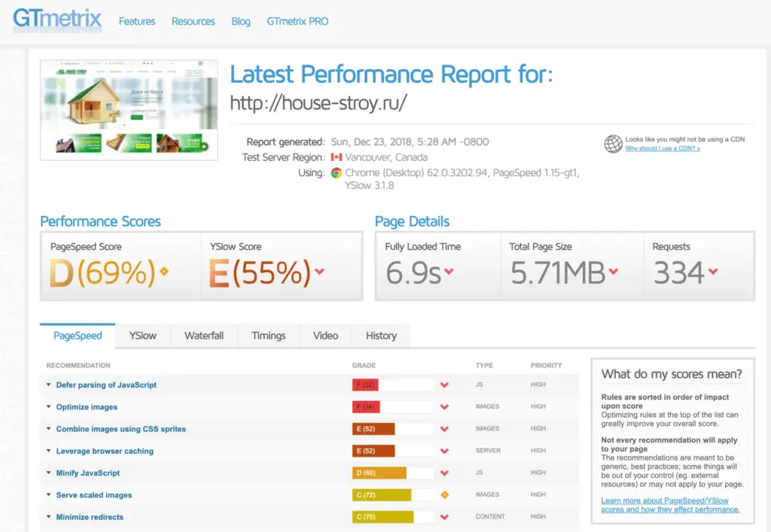The width and height of the screenshot is (771, 532).
Task: Click the globe CDN icon
Action: (x=613, y=144)
